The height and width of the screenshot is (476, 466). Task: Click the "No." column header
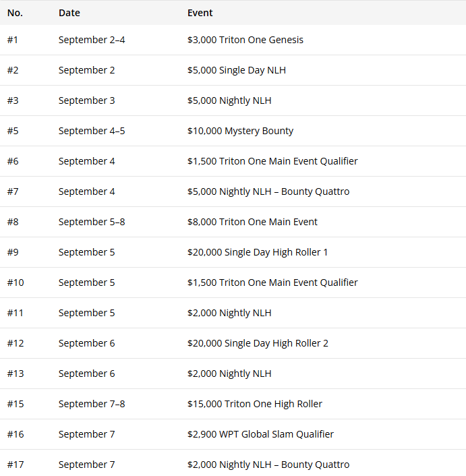(x=15, y=13)
